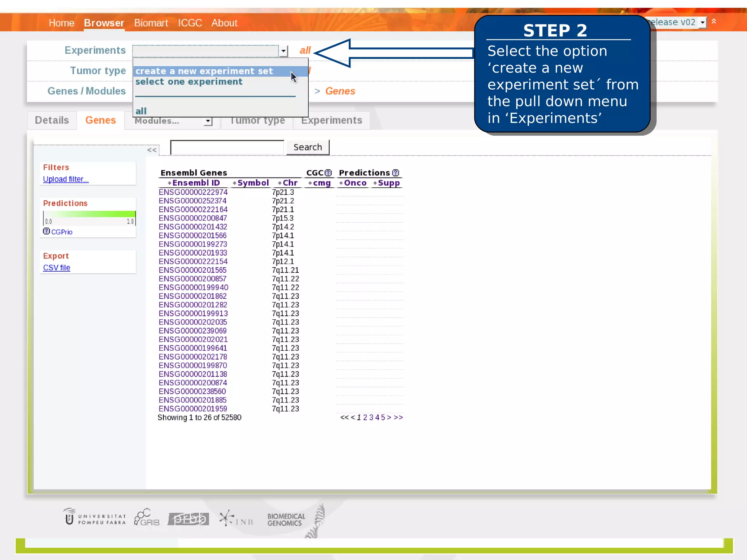Jump to first results page (<<)
Image resolution: width=747 pixels, height=560 pixels.
pyautogui.click(x=344, y=417)
